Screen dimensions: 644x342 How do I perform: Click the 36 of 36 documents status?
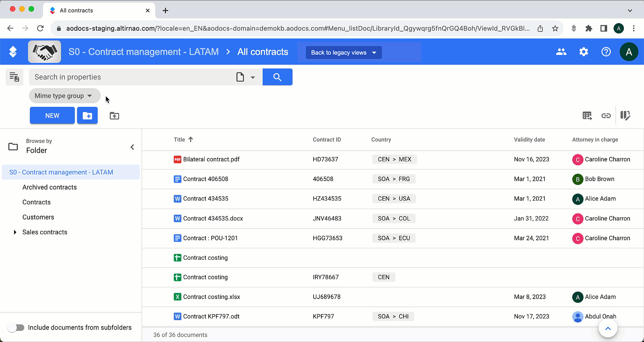point(180,335)
